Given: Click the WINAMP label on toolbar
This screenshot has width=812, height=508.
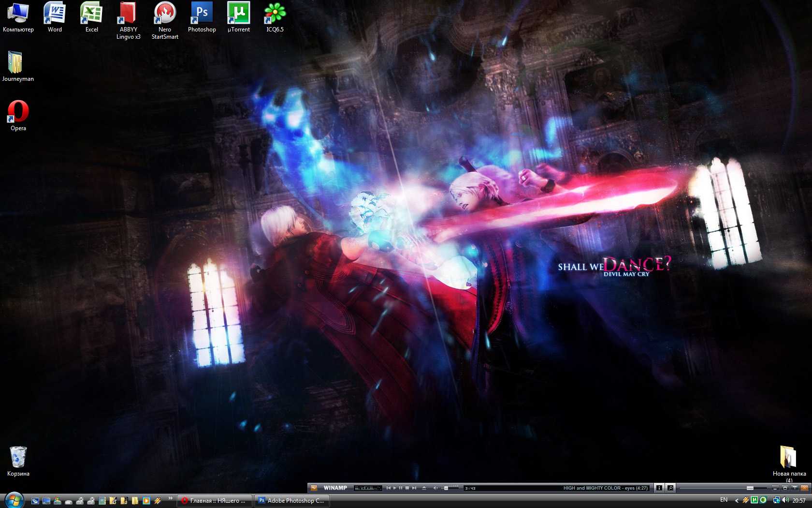Looking at the screenshot, I should click(335, 488).
